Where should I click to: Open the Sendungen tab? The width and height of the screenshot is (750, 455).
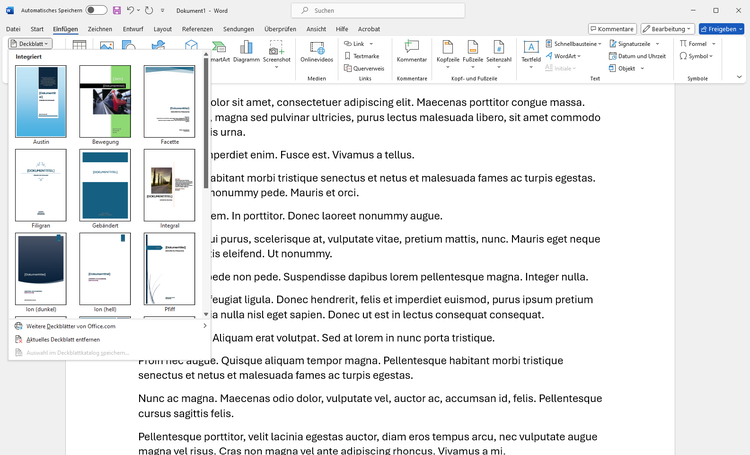[x=238, y=29]
